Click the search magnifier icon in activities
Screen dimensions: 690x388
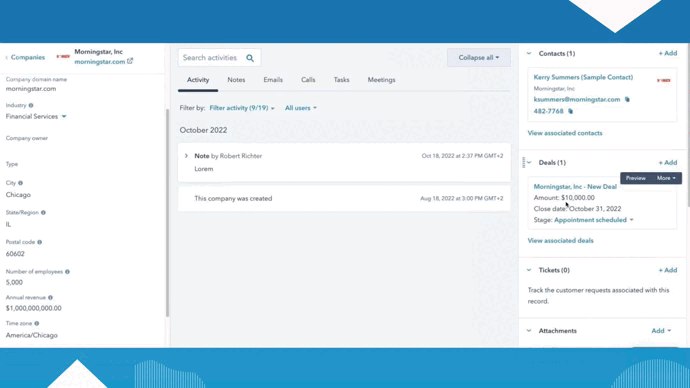coord(250,58)
